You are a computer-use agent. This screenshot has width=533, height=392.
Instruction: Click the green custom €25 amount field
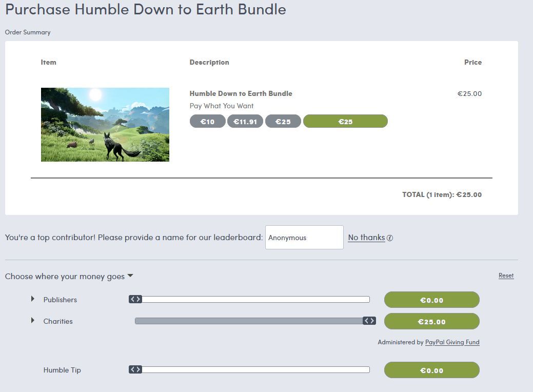(x=345, y=122)
